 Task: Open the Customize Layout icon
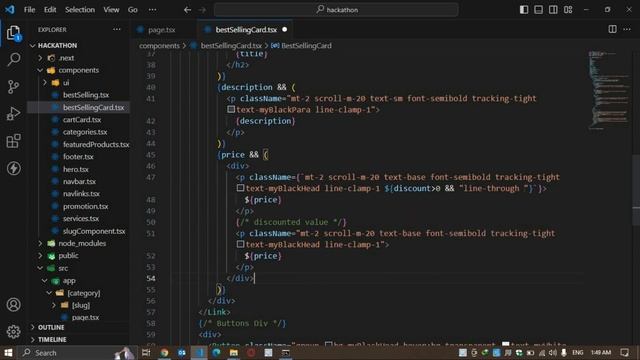(x=568, y=9)
